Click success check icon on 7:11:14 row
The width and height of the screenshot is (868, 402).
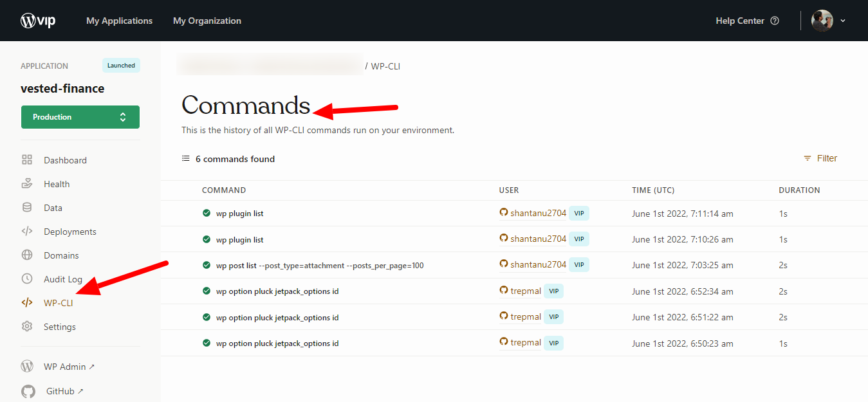207,213
